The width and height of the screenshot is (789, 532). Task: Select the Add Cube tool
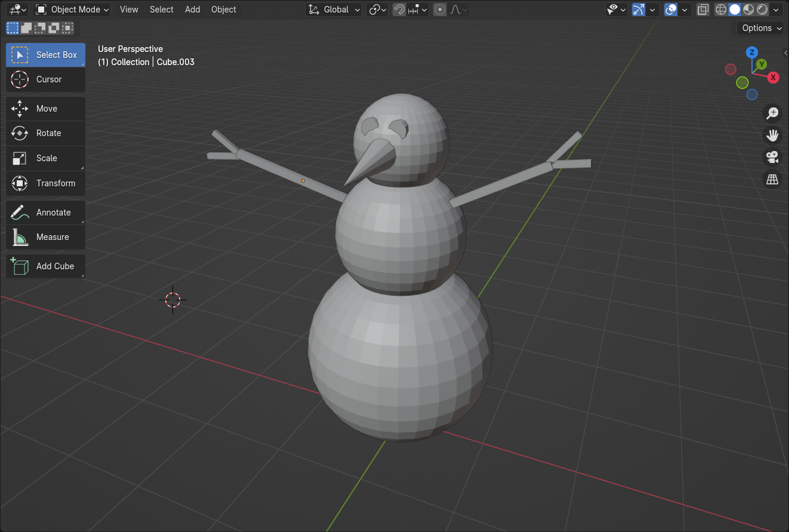click(45, 266)
